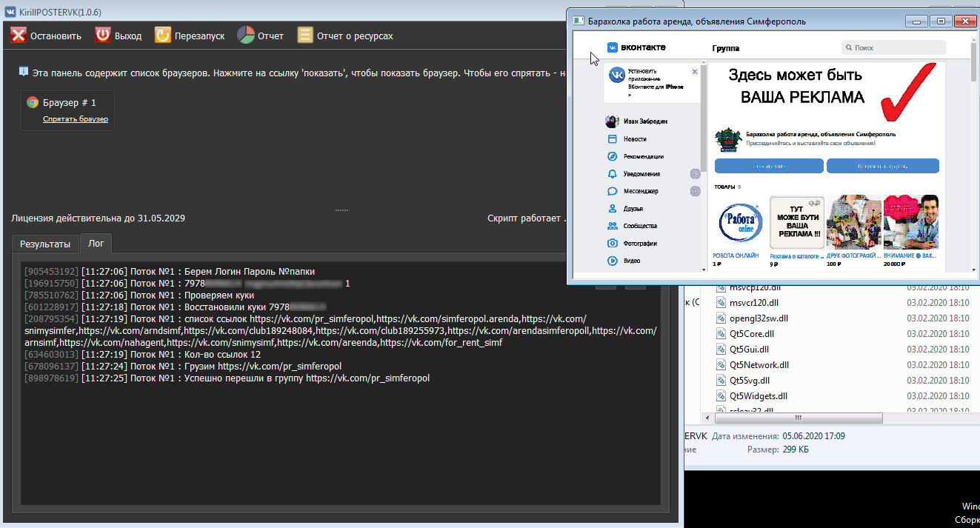This screenshot has height=528, width=980.
Task: Click Спрятать браузер link
Action: pyautogui.click(x=76, y=119)
